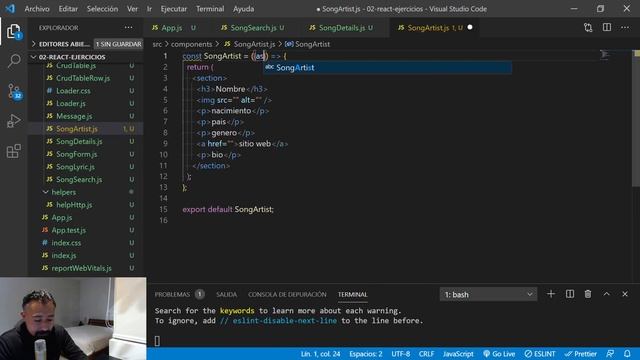Open reportWebVitals.js file

(82, 268)
